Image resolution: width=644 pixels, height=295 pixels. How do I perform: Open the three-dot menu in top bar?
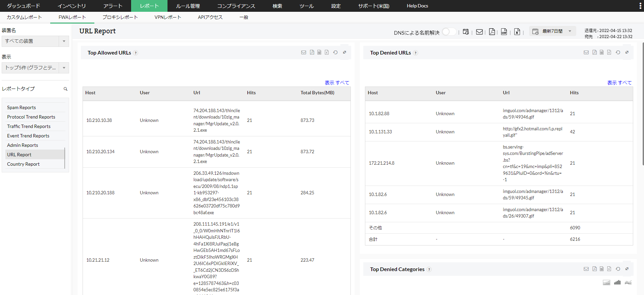640,6
